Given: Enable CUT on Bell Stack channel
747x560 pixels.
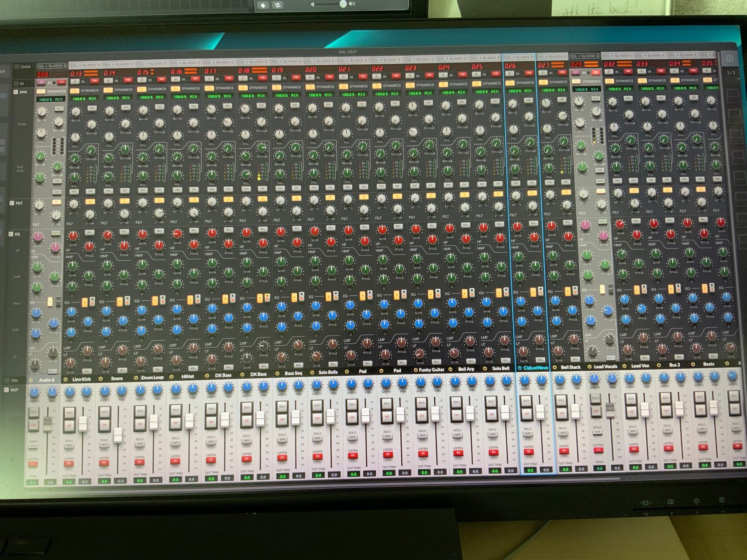Looking at the screenshot, I should [561, 413].
